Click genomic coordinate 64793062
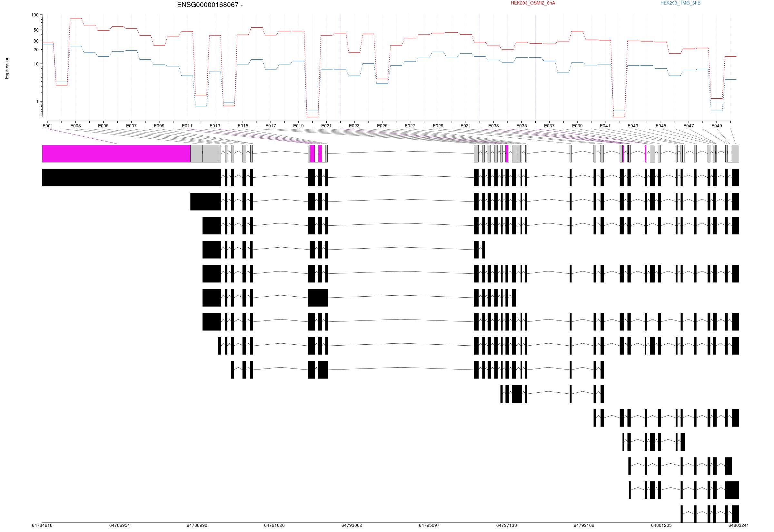 click(352, 525)
